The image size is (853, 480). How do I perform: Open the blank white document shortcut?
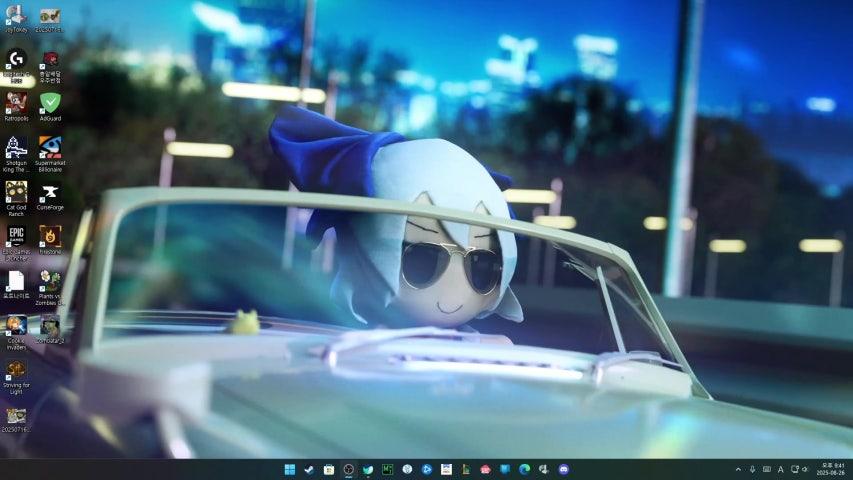click(16, 285)
